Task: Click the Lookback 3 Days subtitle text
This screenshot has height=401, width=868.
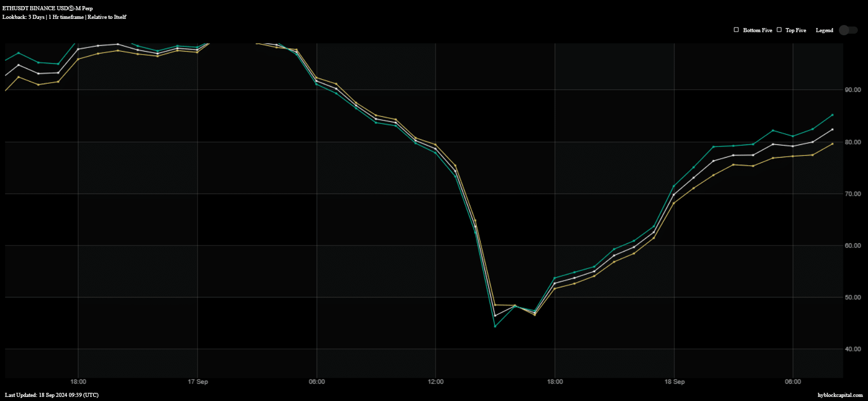Action: (64, 17)
